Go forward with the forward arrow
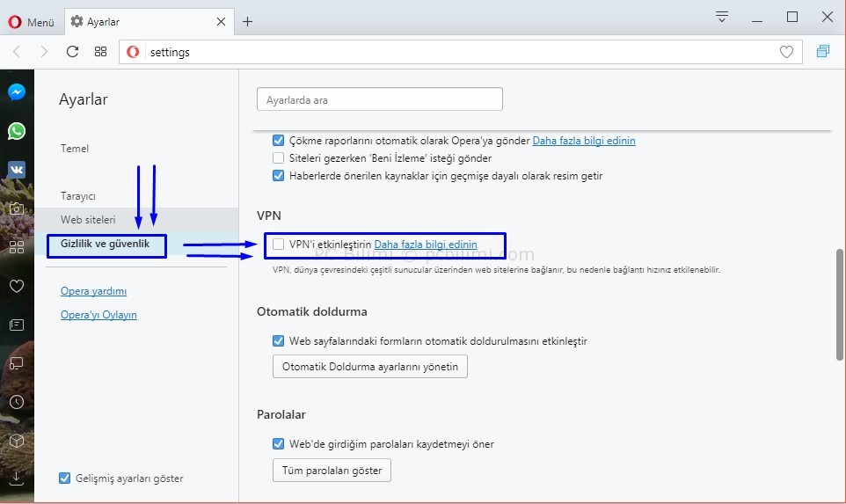 click(x=44, y=52)
